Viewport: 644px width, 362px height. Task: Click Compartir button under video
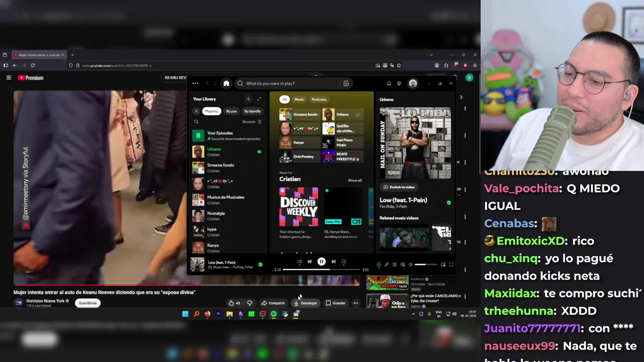(x=273, y=303)
